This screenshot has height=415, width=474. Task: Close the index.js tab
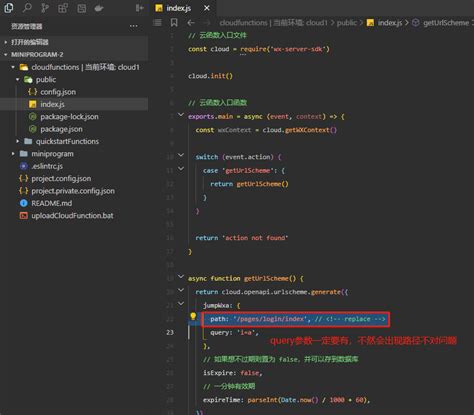pos(207,8)
